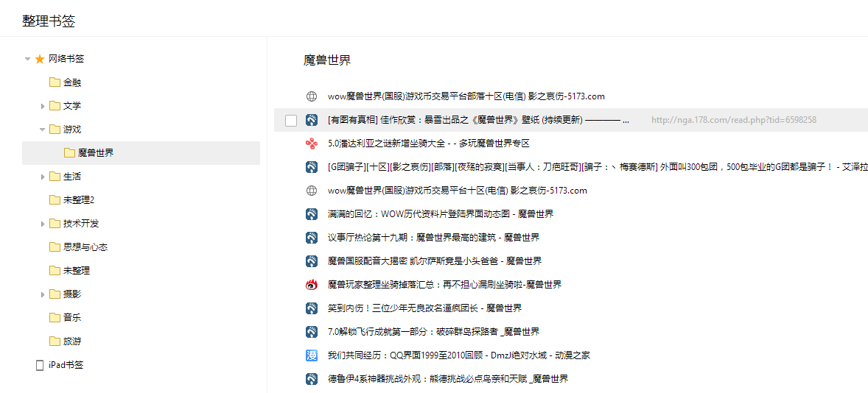
Task: Click the Weibo favicon of 坐骑掉落汇总 bookmark
Action: pyautogui.click(x=311, y=285)
